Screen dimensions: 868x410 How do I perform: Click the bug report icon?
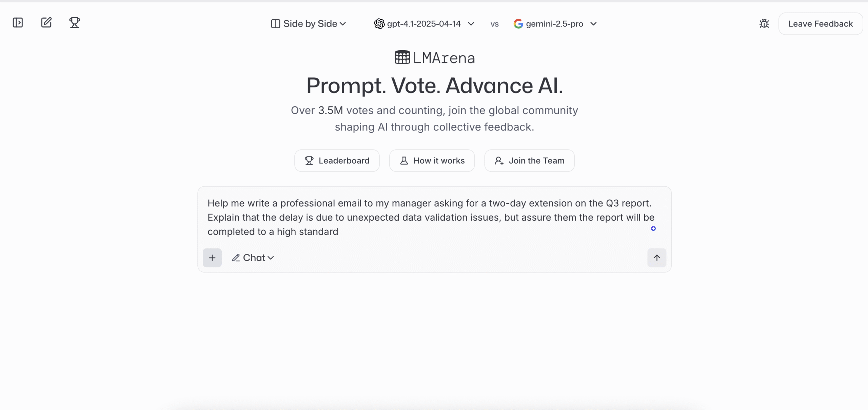(x=764, y=24)
